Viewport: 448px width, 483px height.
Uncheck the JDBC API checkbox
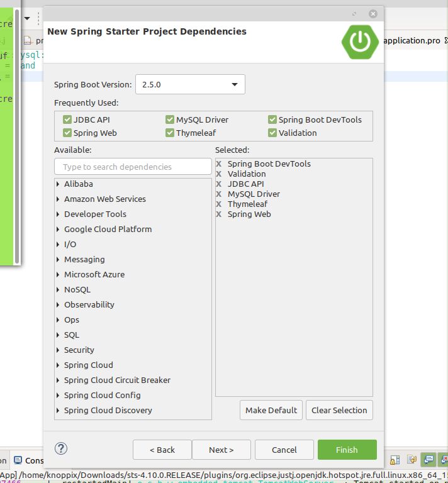pyautogui.click(x=67, y=119)
